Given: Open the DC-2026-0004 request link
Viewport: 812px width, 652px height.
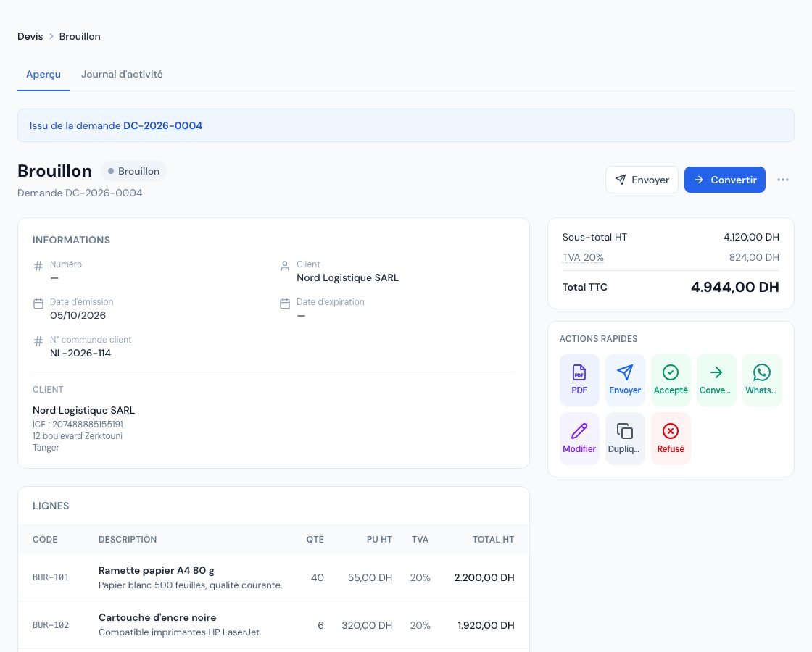Looking at the screenshot, I should [x=162, y=125].
